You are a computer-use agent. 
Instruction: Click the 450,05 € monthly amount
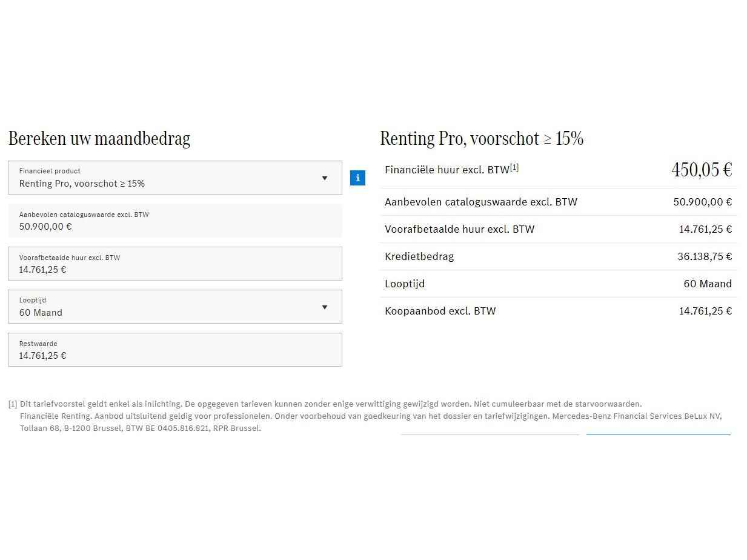[x=702, y=170]
